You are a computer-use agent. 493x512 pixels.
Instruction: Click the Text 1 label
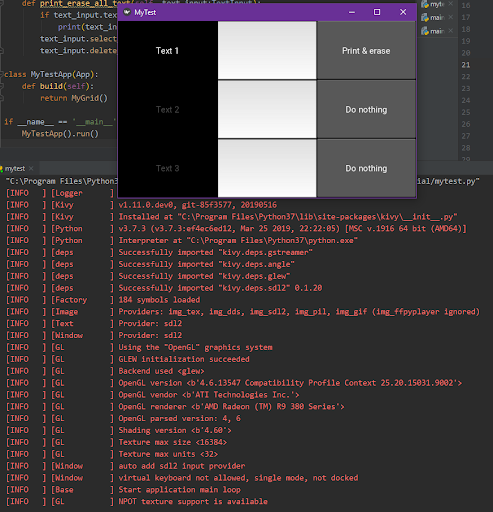(x=167, y=51)
